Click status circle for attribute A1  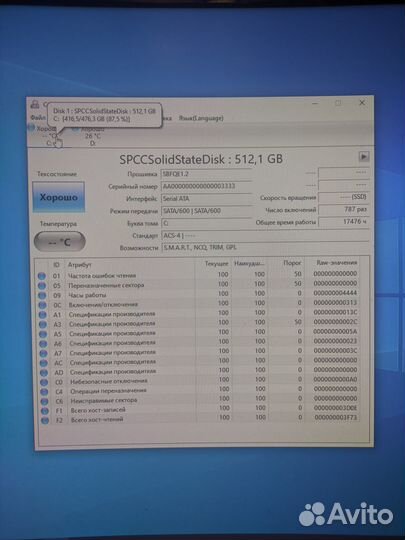pos(43,315)
